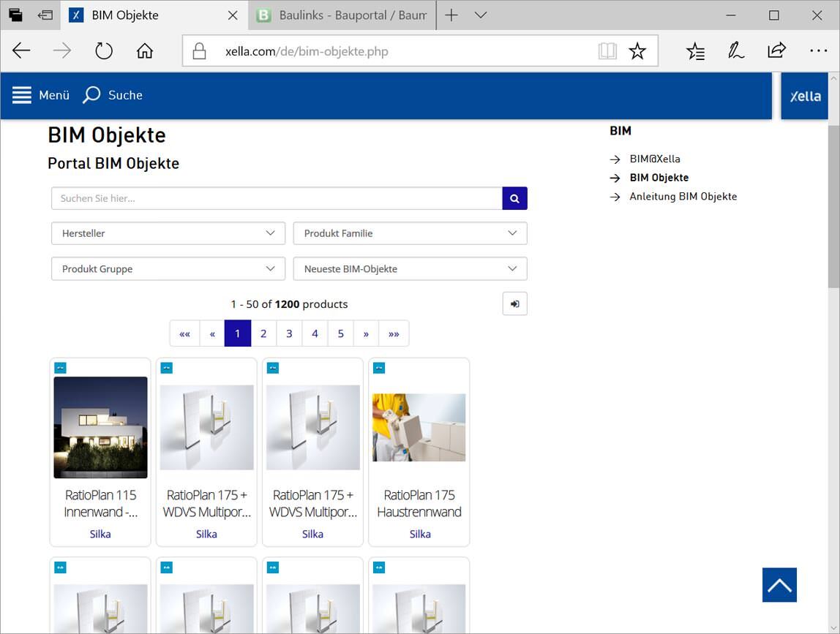Go to results page 3
The image size is (840, 634).
(289, 333)
